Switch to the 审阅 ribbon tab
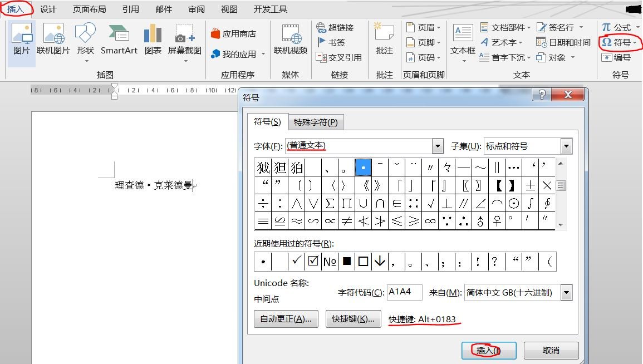643x364 pixels. click(196, 8)
